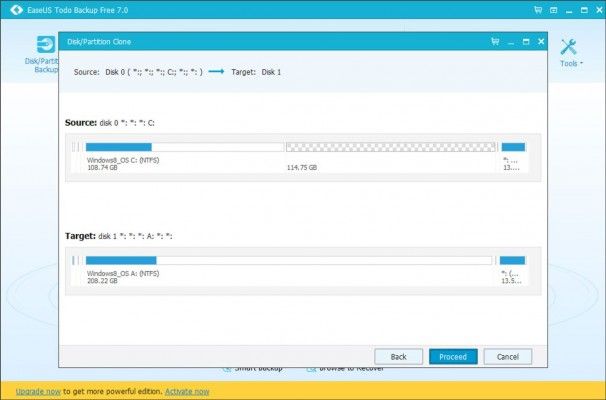
Task: Click the EaseUS logo in the main title bar
Action: click(16, 10)
